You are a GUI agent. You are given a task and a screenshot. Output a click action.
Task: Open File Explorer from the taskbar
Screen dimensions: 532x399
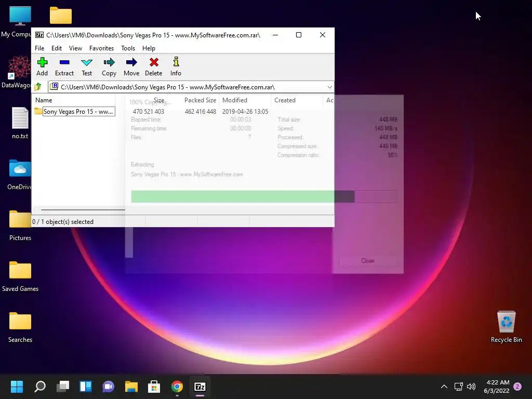[x=131, y=387]
